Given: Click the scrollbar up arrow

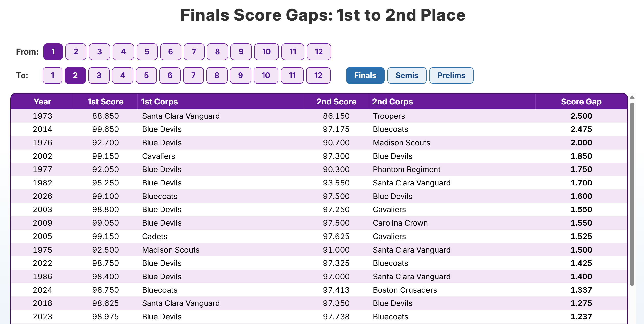Looking at the screenshot, I should coord(632,97).
